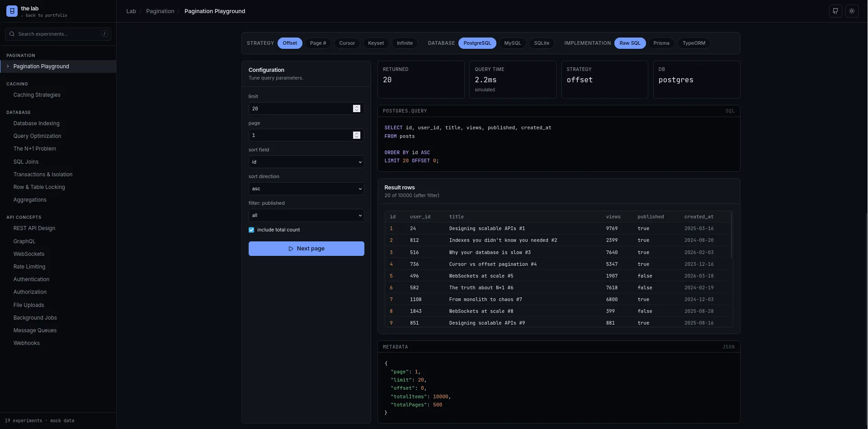The width and height of the screenshot is (868, 429).
Task: Open the GitHub repository icon
Action: [x=835, y=11]
